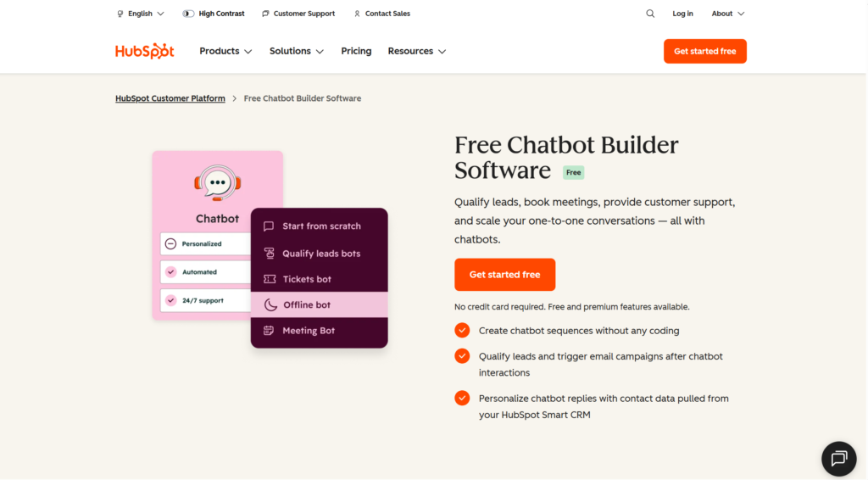Click checkmark beside 'Create chatbot sequences'
This screenshot has height=480, width=868.
point(462,331)
